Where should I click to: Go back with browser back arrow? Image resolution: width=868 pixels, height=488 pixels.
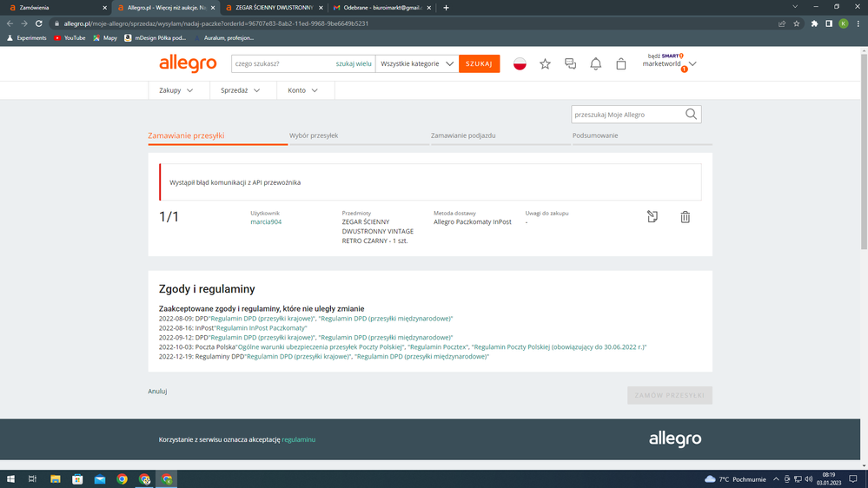coord(10,23)
